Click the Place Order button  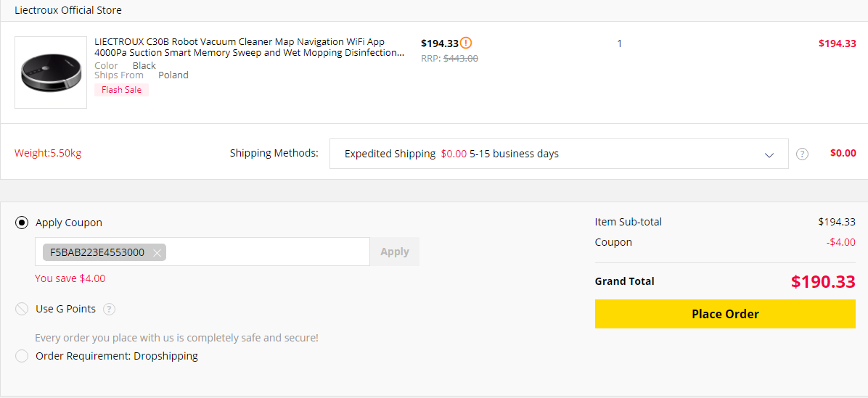725,314
